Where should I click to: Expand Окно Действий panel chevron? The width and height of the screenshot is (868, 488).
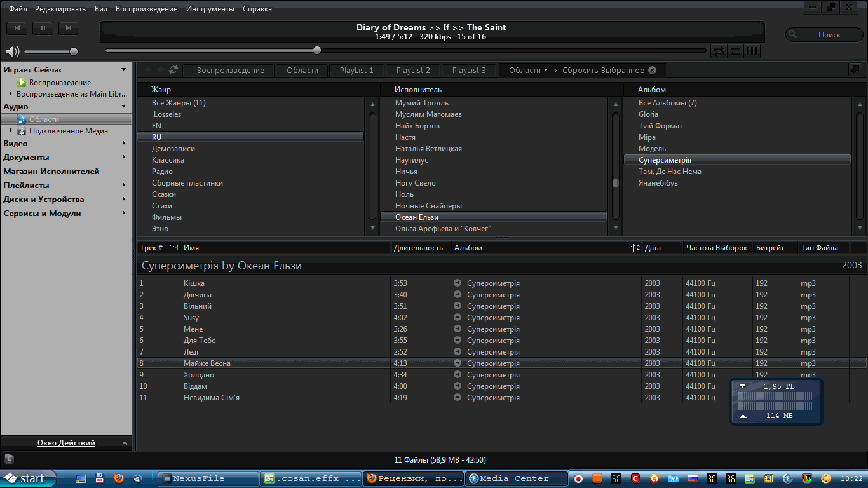125,443
